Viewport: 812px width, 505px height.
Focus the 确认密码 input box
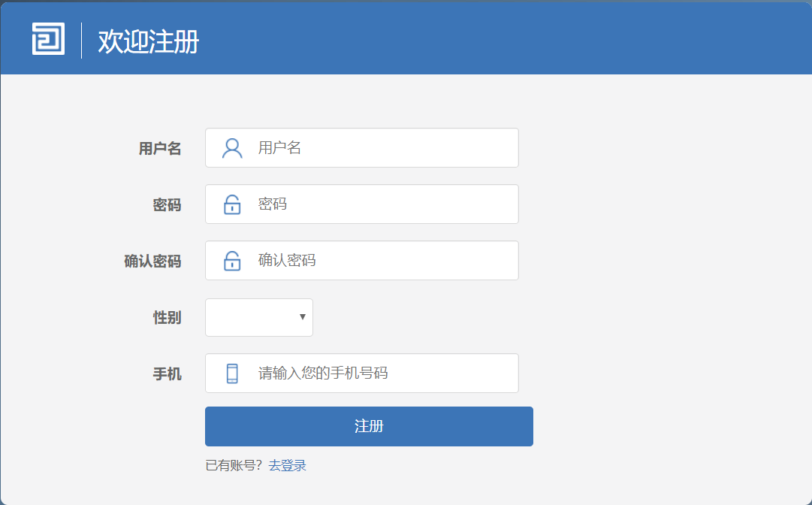(383, 261)
